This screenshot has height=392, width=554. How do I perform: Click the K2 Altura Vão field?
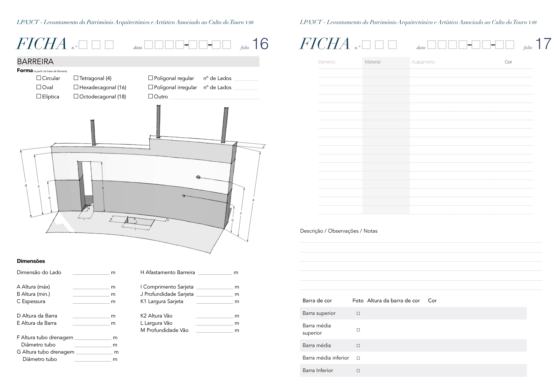point(215,316)
